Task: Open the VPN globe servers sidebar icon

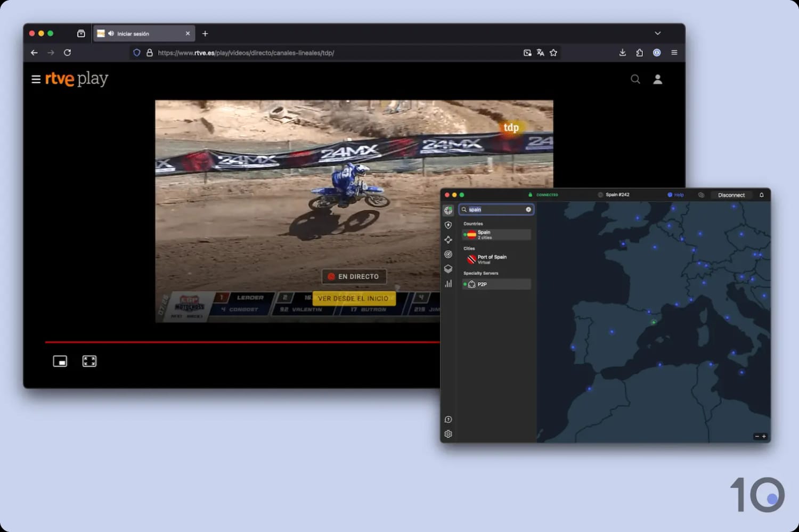Action: point(448,210)
